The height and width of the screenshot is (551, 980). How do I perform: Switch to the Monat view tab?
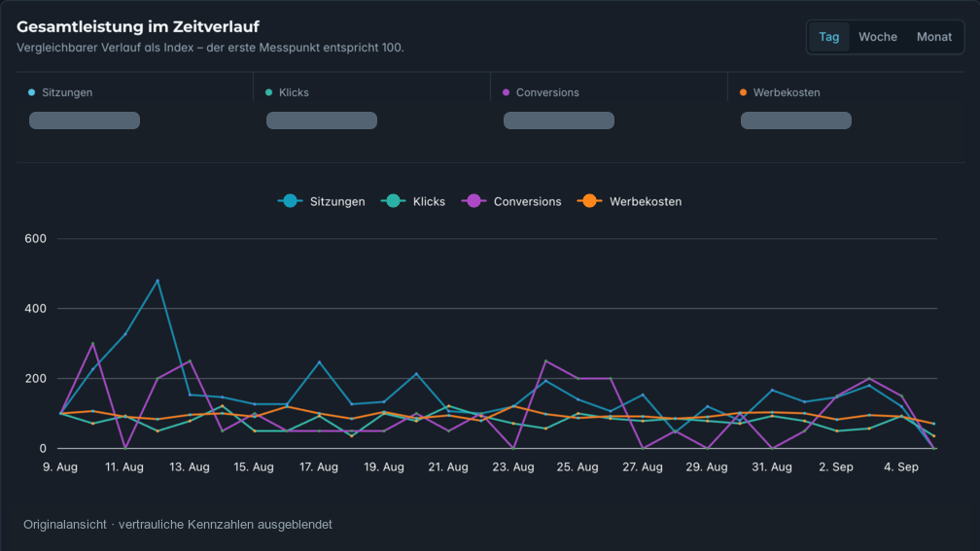pyautogui.click(x=933, y=37)
